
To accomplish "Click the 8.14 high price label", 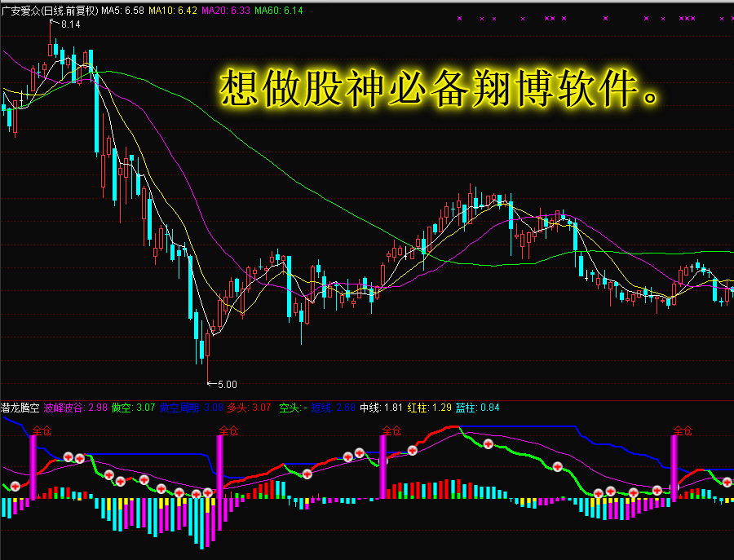I will click(x=70, y=24).
